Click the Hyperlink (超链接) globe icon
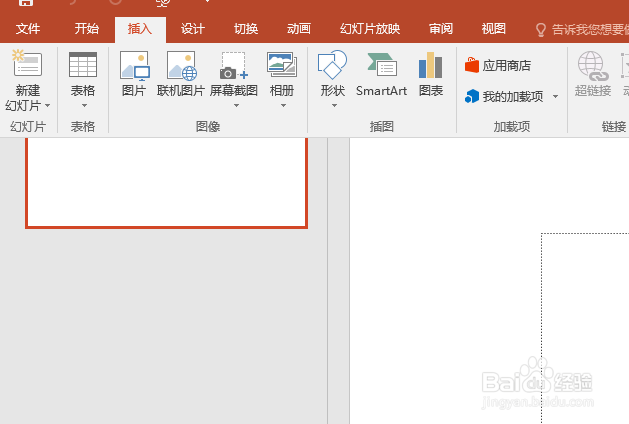 pyautogui.click(x=592, y=66)
